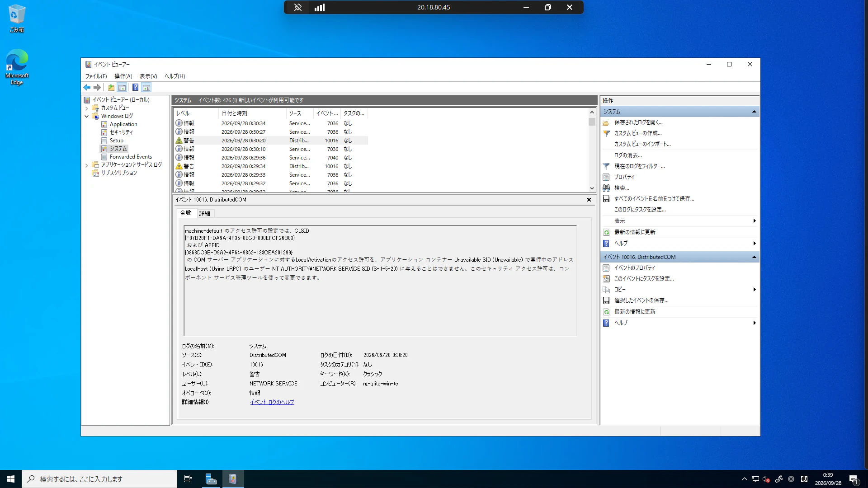Click カスタム ビューの作成 filter icon action
868x488 pixels.
click(607, 133)
